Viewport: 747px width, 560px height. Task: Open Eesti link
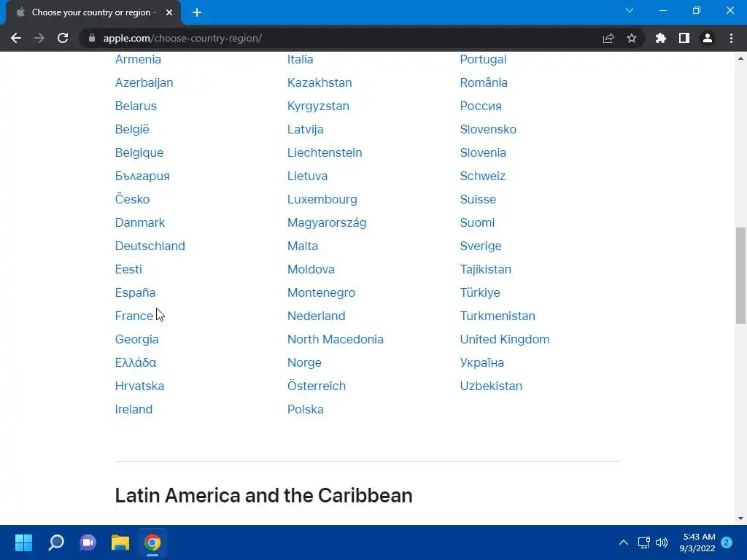128,270
